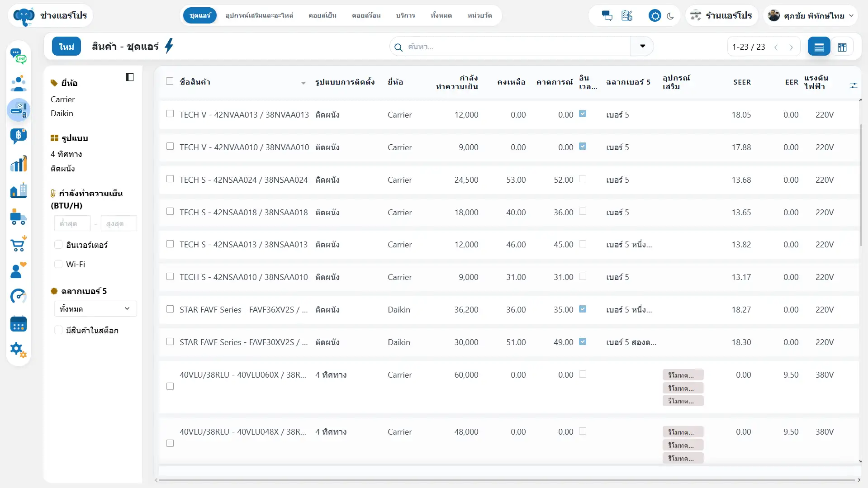The width and height of the screenshot is (868, 488).
Task: Open the delivery truck sidebar icon
Action: click(19, 217)
